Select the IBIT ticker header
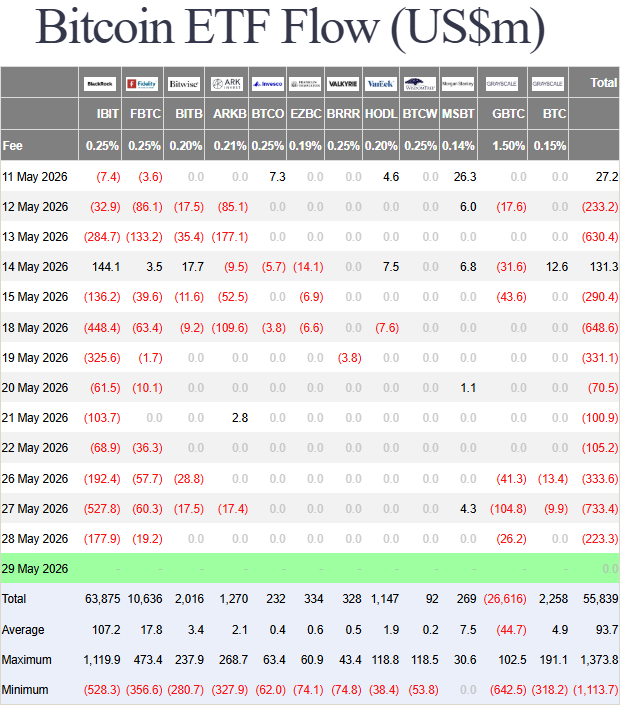 click(107, 114)
